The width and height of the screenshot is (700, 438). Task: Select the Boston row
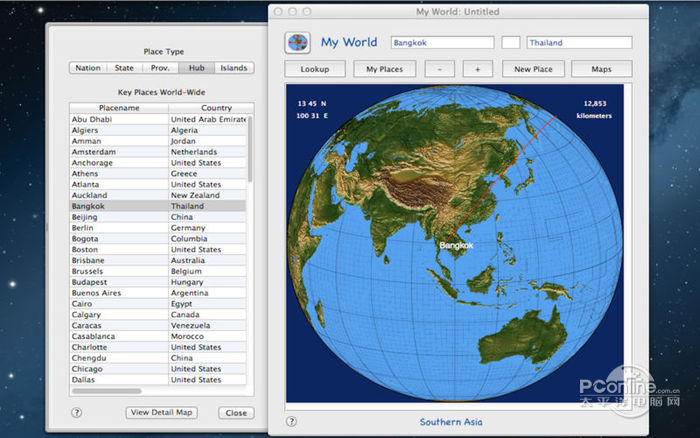[158, 250]
